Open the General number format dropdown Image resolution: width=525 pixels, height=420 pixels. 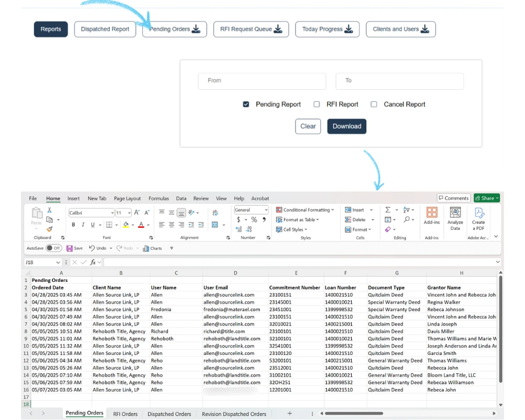tap(266, 210)
